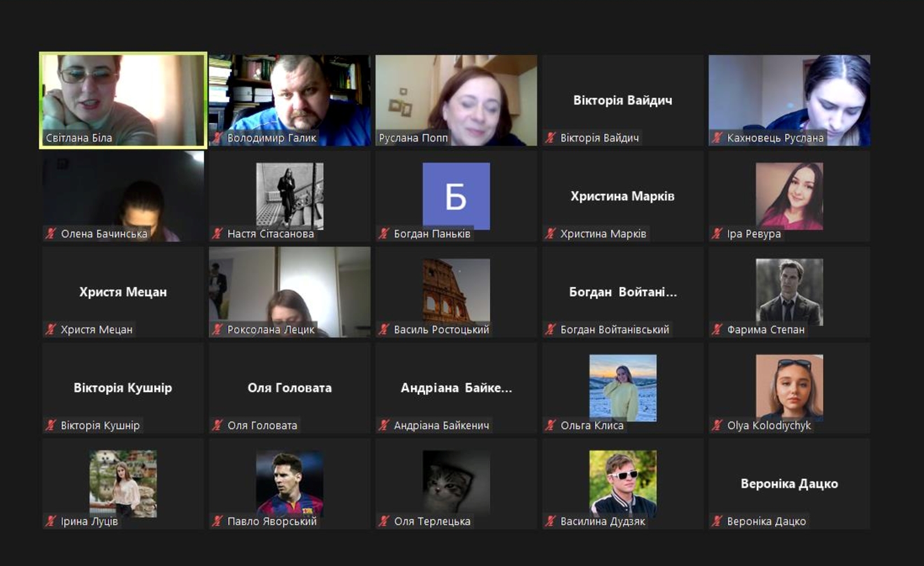Screen dimensions: 924x566
Task: Click muted mic icon for Фарима Степан
Action: [717, 329]
